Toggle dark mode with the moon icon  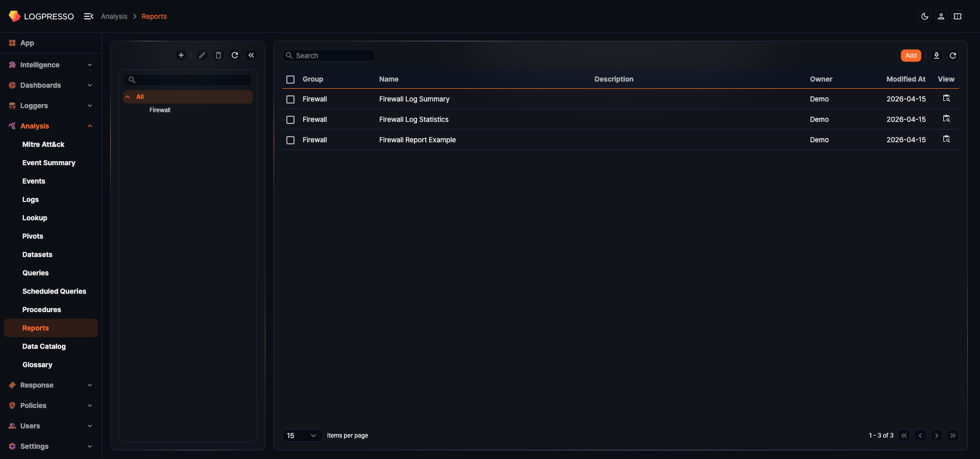point(925,16)
